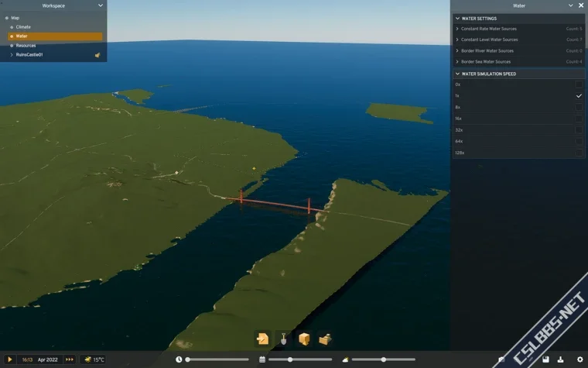Click the fast-forward speed arrows button
This screenshot has height=368, width=588.
(70, 359)
